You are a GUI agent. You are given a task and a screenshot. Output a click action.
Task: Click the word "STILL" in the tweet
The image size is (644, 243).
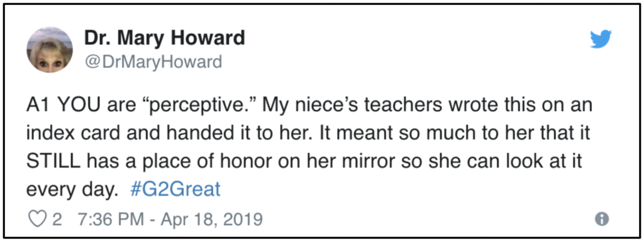[x=53, y=161]
